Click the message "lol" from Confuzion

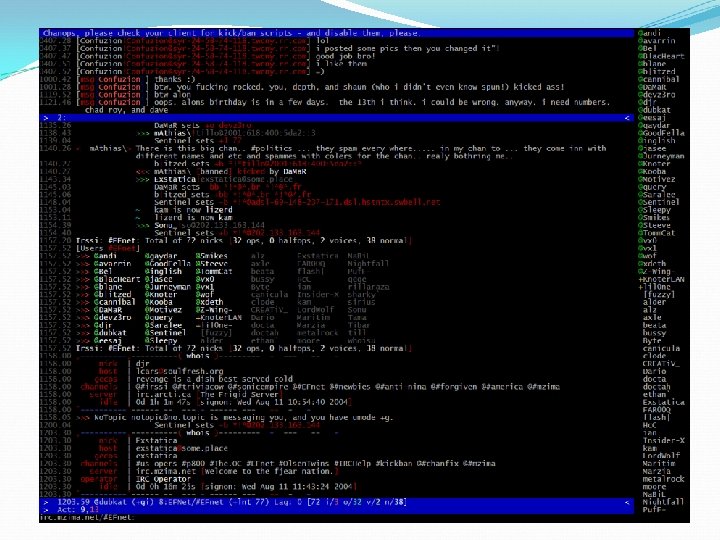323,41
